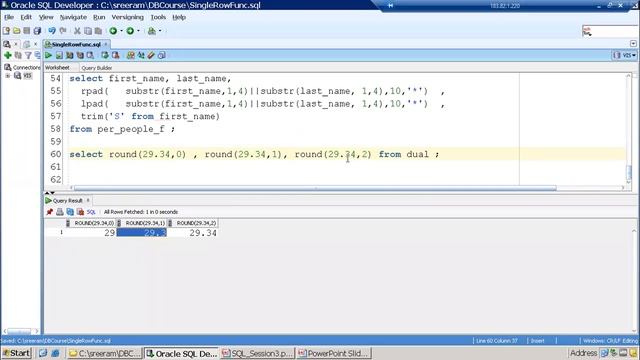This screenshot has height=360, width=640.
Task: Close the SingleRowFunc.sql tab
Action: [x=106, y=44]
